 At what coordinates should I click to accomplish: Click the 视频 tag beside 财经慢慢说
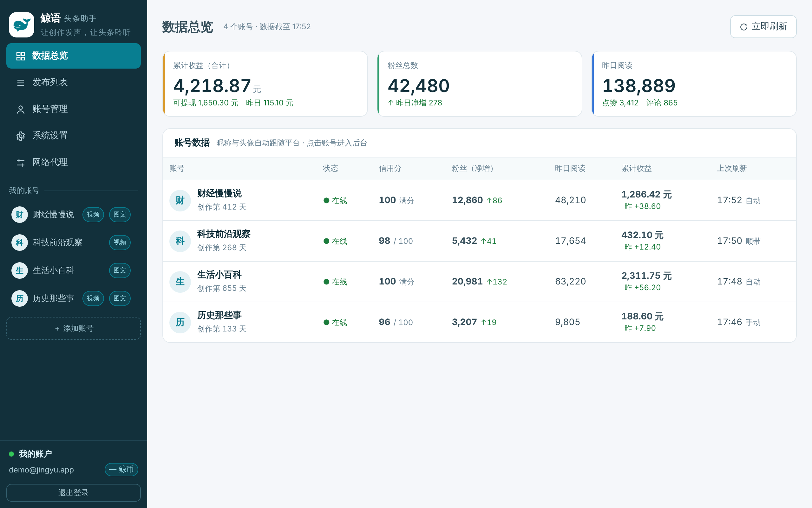(x=93, y=214)
